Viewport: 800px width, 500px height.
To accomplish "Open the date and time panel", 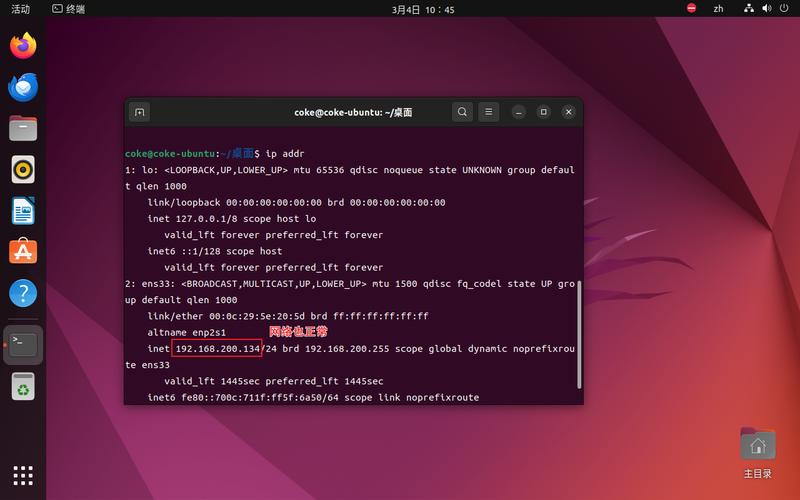I will coord(423,9).
